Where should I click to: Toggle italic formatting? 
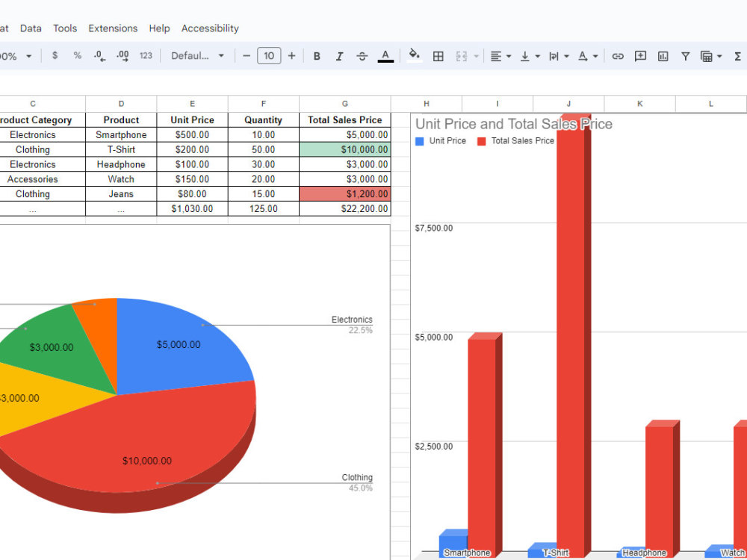(x=339, y=56)
